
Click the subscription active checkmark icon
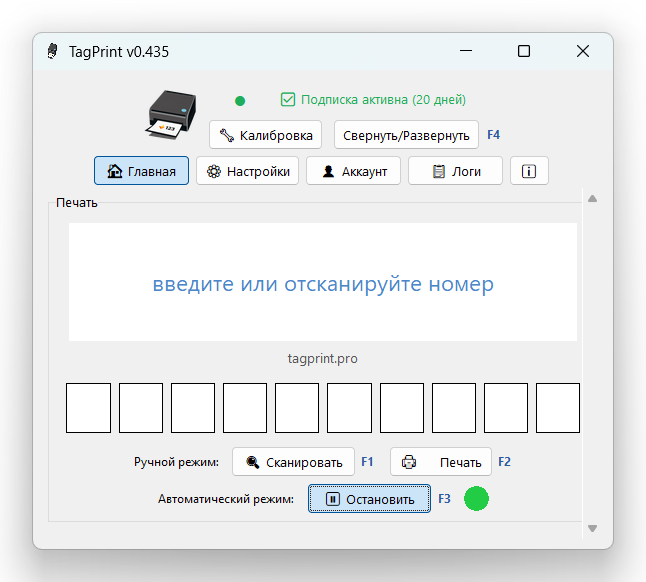(288, 99)
